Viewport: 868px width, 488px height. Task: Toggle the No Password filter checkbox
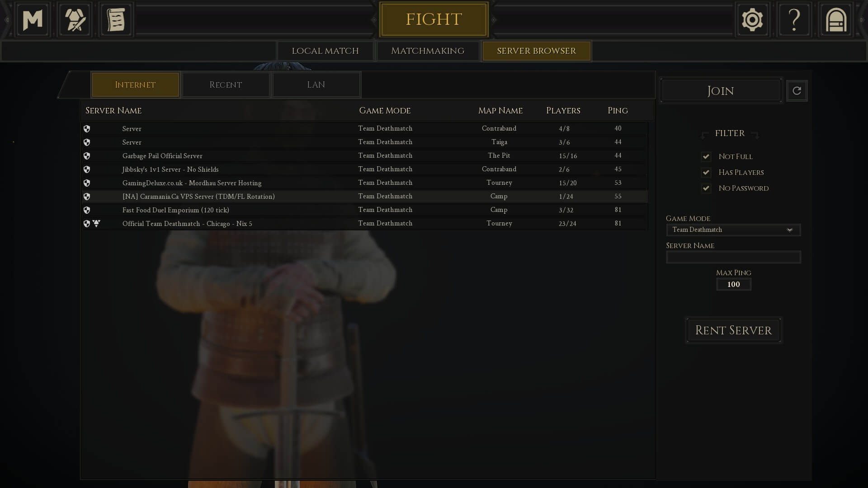coord(706,188)
